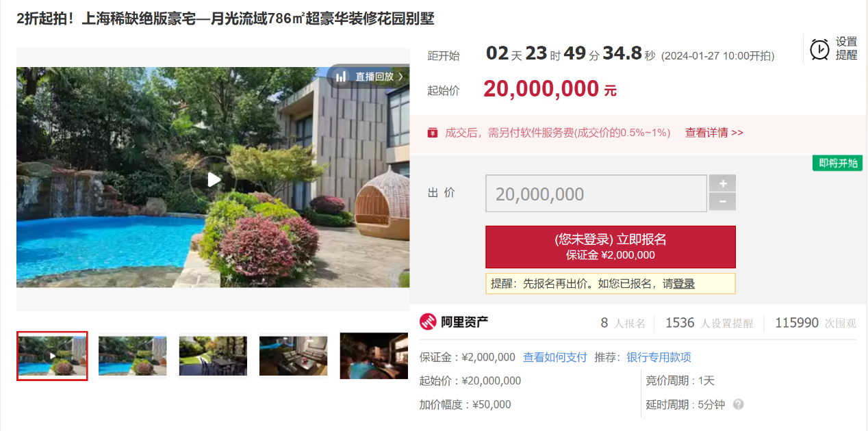Click the red service fee envelope icon
868x431 pixels.
point(433,133)
